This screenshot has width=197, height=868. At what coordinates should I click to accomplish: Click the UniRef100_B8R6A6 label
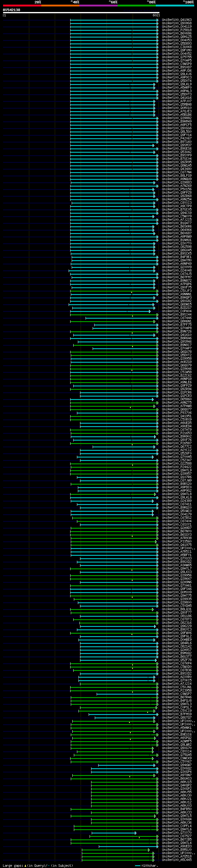pyautogui.click(x=177, y=338)
